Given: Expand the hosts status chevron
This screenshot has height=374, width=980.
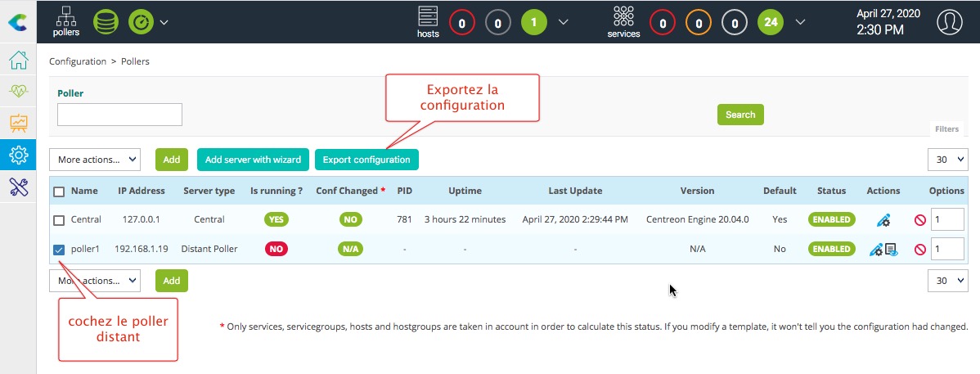Looking at the screenshot, I should [x=563, y=22].
